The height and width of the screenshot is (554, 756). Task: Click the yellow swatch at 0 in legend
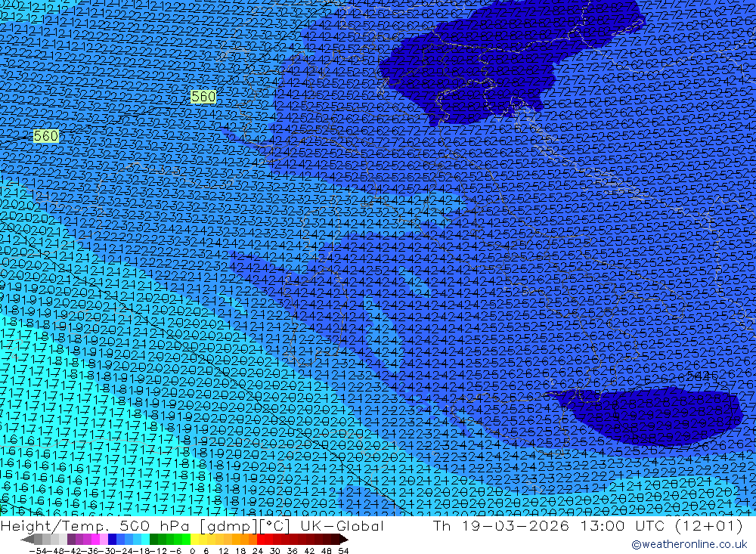point(195,540)
